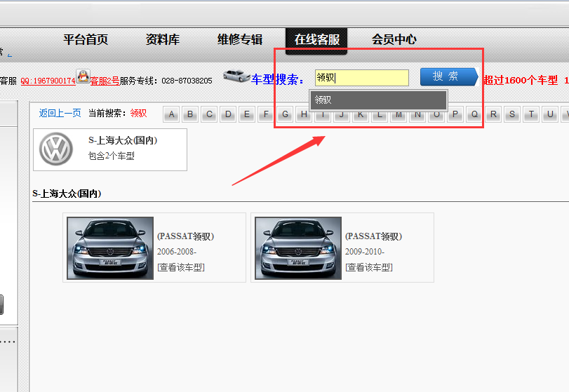The width and height of the screenshot is (569, 392).
Task: Select the 在线客服 tab
Action: coord(316,40)
